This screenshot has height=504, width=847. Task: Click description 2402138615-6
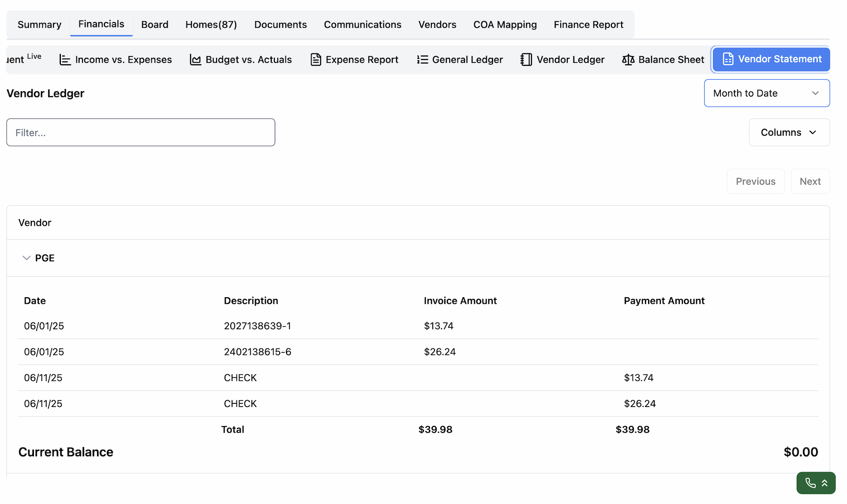(x=257, y=352)
